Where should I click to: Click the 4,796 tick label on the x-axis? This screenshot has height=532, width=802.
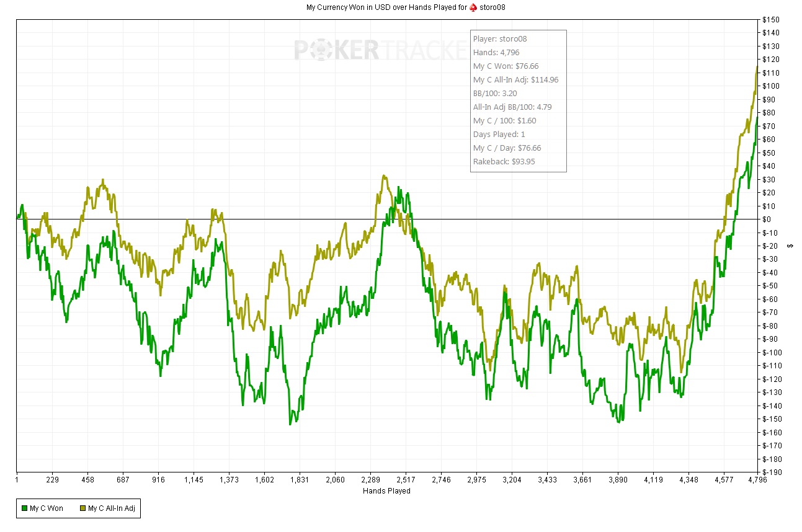(x=757, y=480)
